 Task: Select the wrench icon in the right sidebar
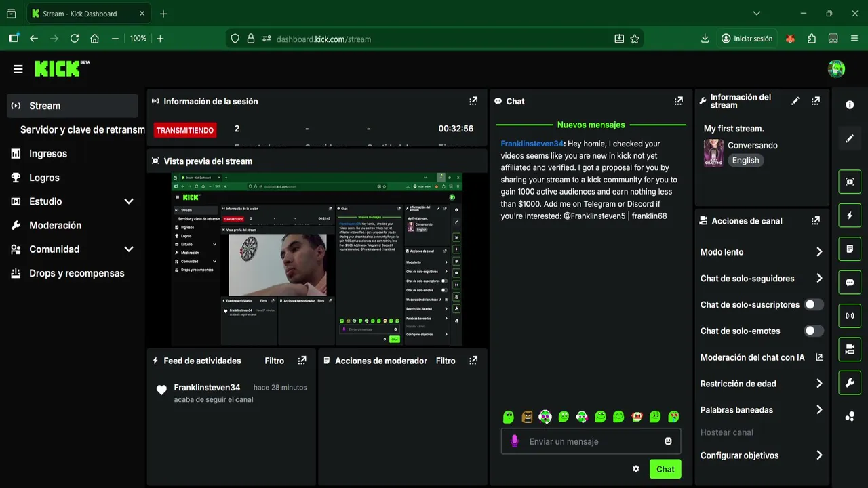850,383
